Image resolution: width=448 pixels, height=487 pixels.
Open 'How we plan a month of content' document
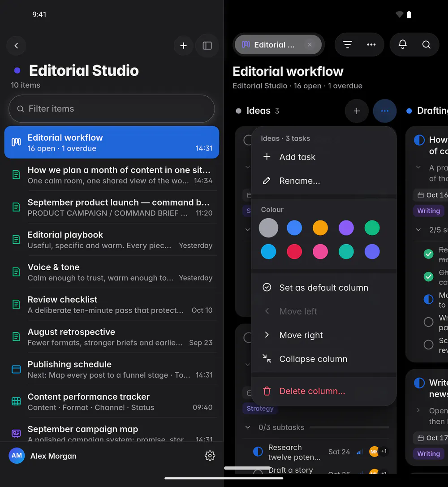pos(112,175)
